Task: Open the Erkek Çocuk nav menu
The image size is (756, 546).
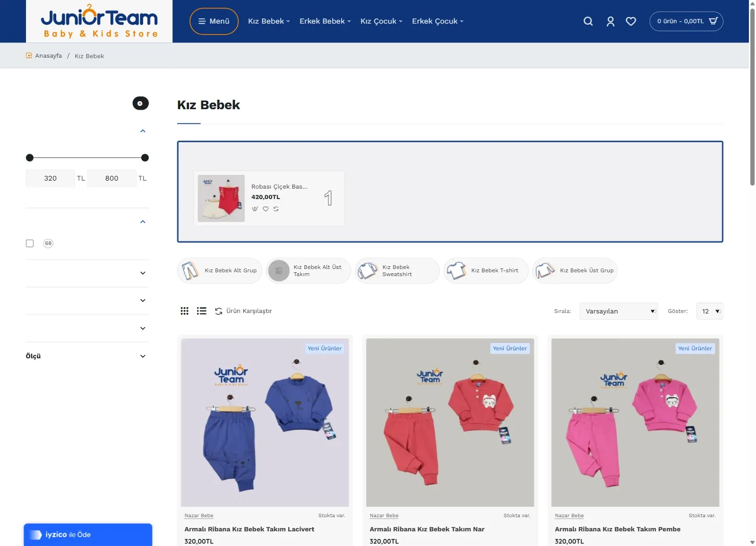Action: click(438, 21)
